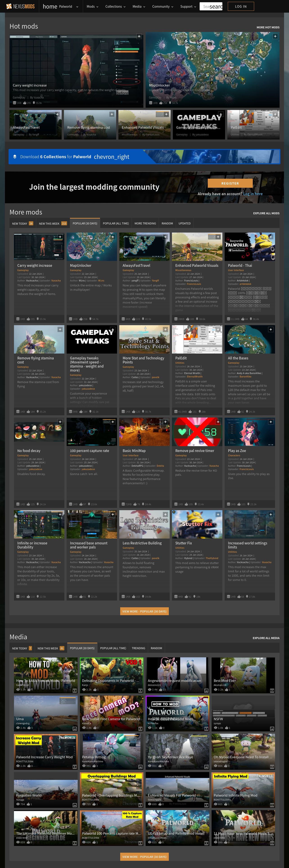Click the collections stack icon in blue banner
Screen dimensions: 289x868
click(15, 157)
